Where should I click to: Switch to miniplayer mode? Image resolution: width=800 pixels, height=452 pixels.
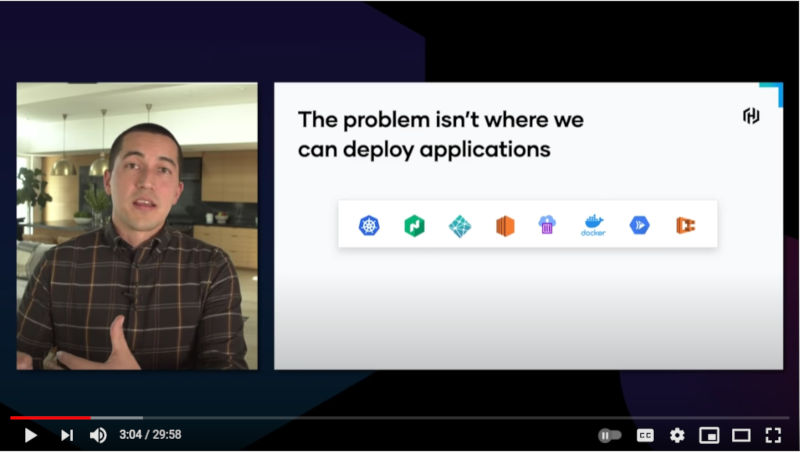point(709,435)
